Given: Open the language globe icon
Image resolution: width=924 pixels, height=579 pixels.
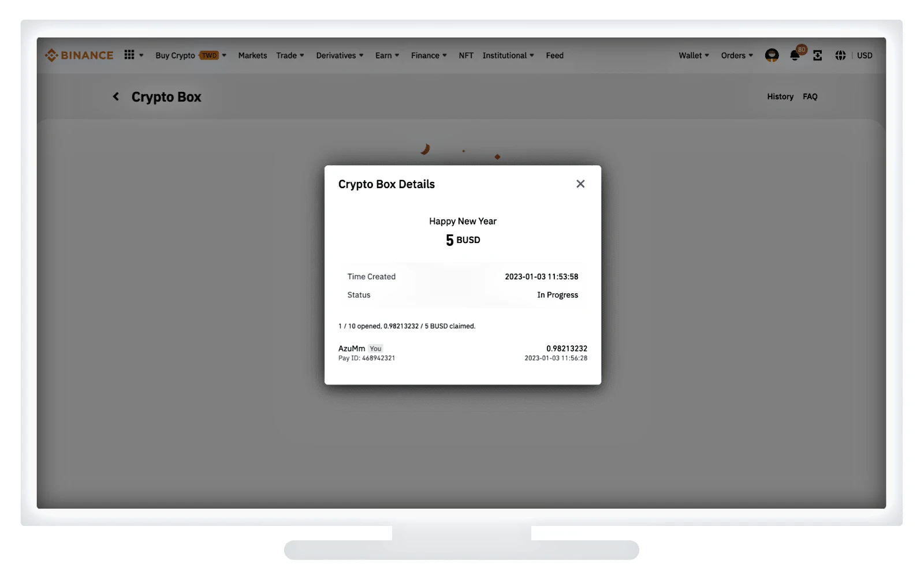Looking at the screenshot, I should coord(840,55).
